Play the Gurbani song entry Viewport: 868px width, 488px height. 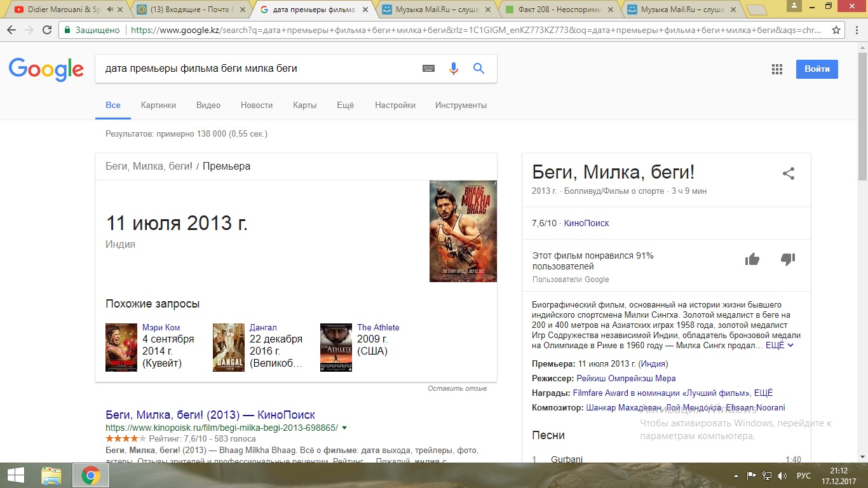click(667, 459)
